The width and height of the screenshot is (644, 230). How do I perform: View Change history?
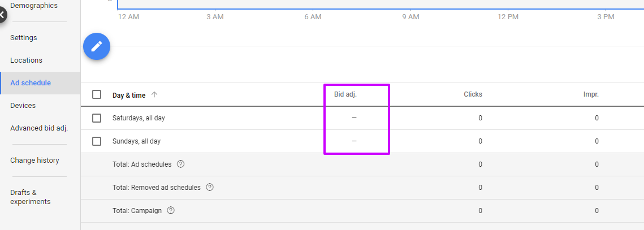coord(34,160)
